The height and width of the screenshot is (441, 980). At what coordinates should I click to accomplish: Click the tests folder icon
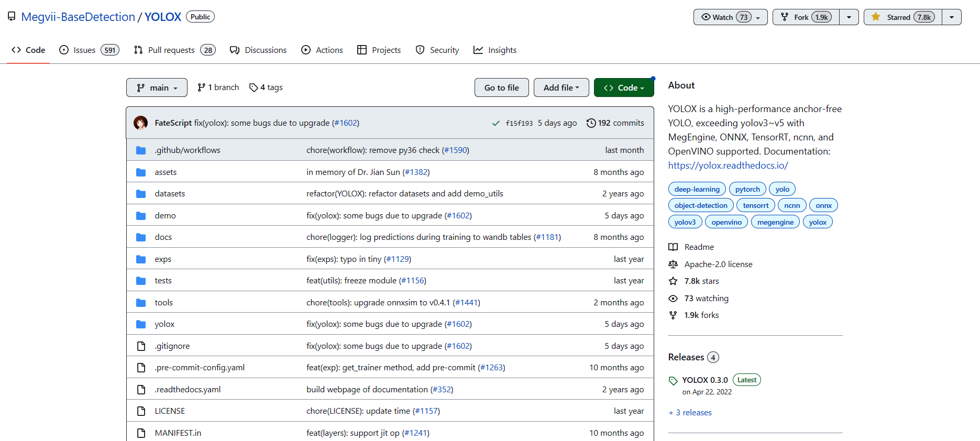[141, 281]
